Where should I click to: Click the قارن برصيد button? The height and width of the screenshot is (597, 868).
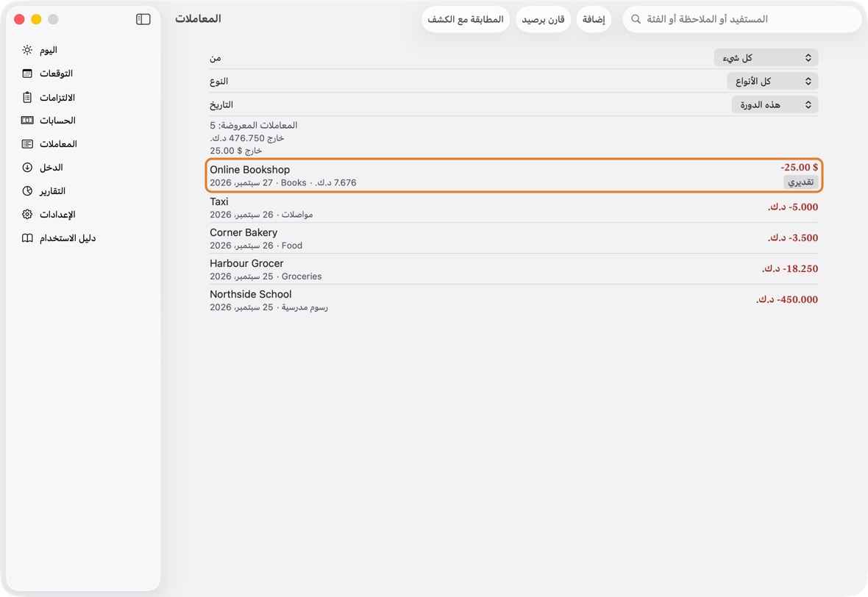coord(543,19)
